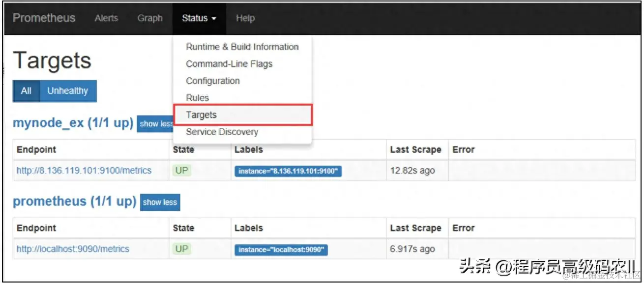Click the Targets page title
This screenshot has height=283, width=644.
[53, 61]
